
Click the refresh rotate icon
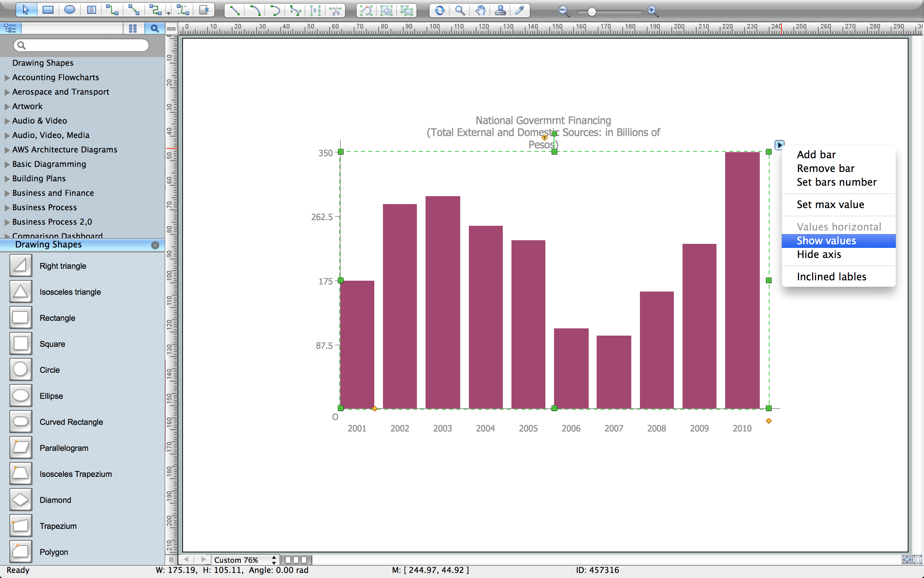tap(440, 10)
